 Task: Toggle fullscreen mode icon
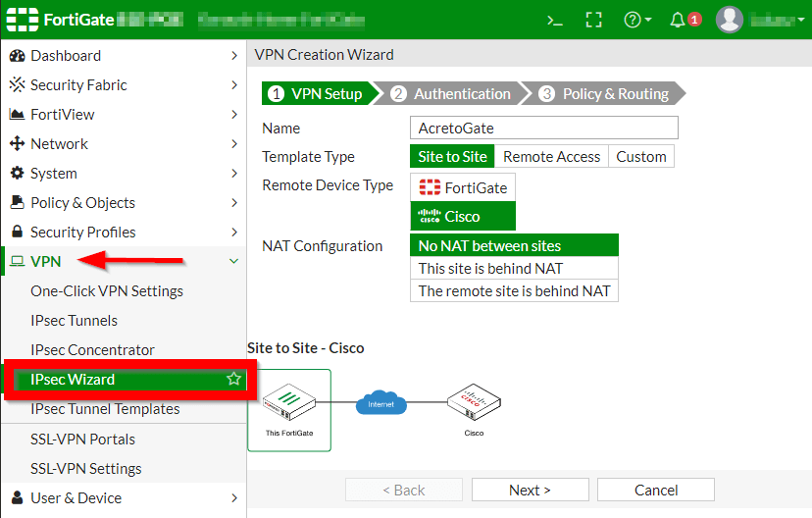point(593,21)
